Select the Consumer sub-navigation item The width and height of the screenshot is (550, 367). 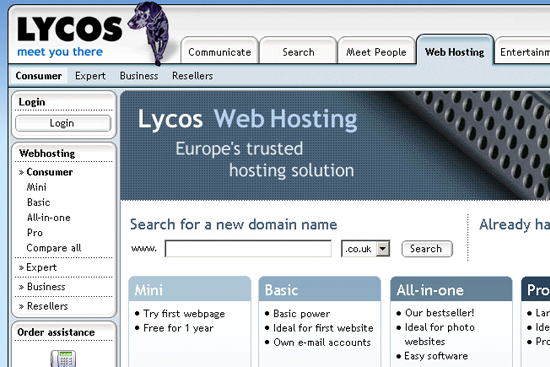pyautogui.click(x=39, y=76)
